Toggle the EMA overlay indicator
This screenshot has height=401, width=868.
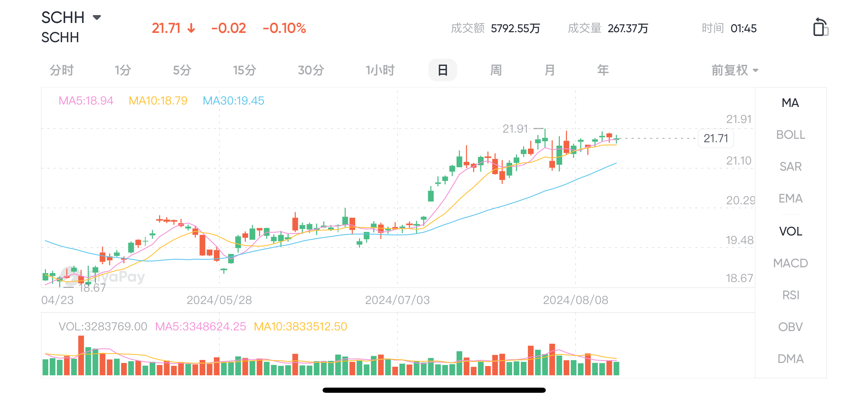[x=791, y=198]
